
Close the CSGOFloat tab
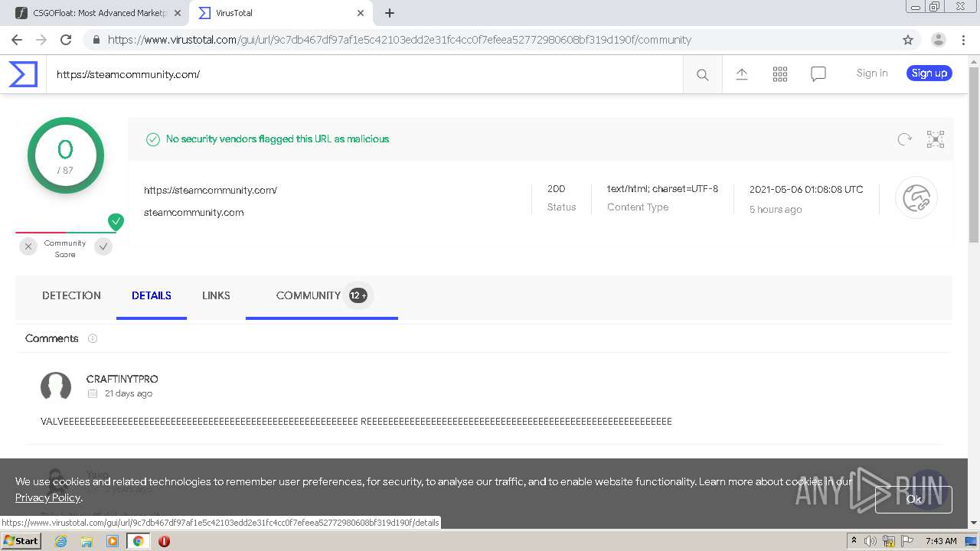(177, 13)
